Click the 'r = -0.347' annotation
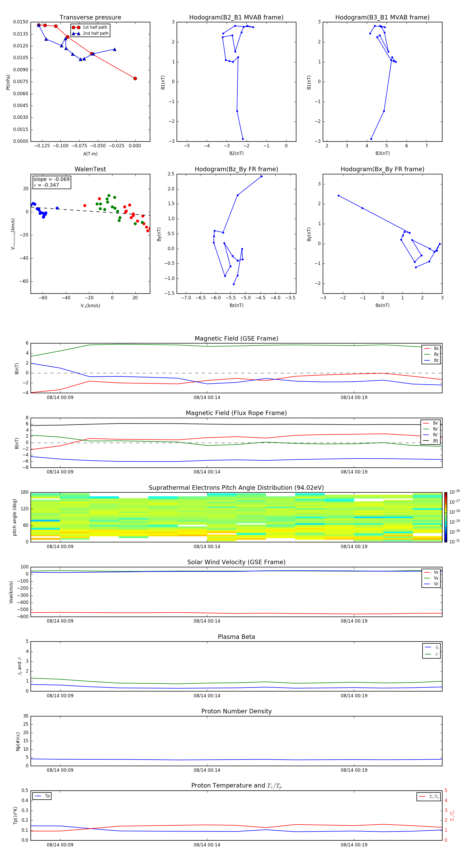 [x=47, y=185]
